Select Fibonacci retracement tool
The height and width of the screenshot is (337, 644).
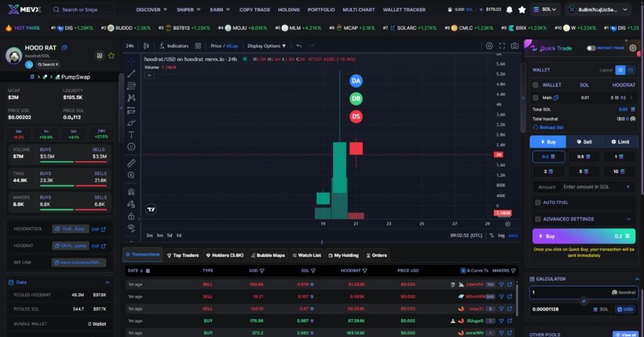tap(131, 86)
